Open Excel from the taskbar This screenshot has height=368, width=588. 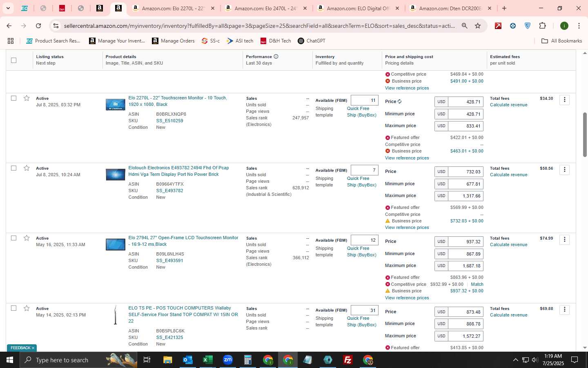[x=207, y=360]
